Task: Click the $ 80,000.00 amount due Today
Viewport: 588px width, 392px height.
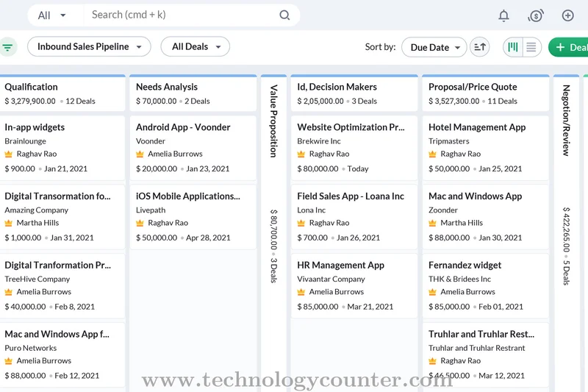Action: pos(318,169)
